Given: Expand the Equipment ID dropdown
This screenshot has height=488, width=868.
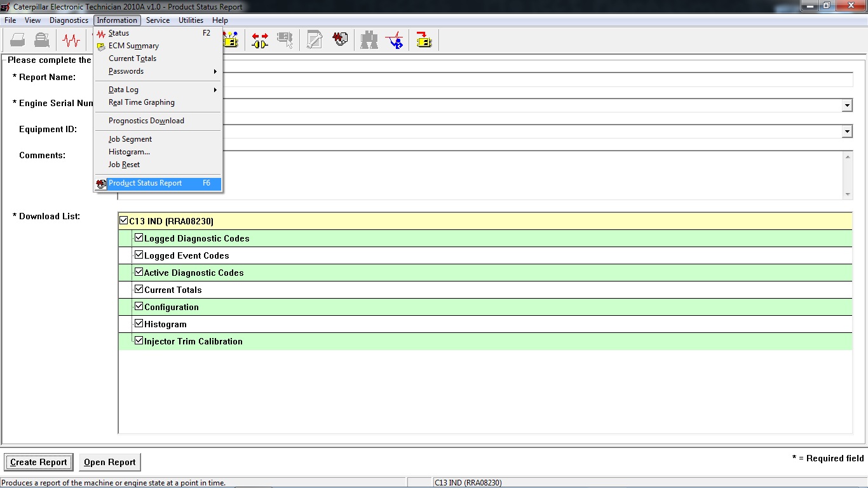Looking at the screenshot, I should pyautogui.click(x=848, y=131).
